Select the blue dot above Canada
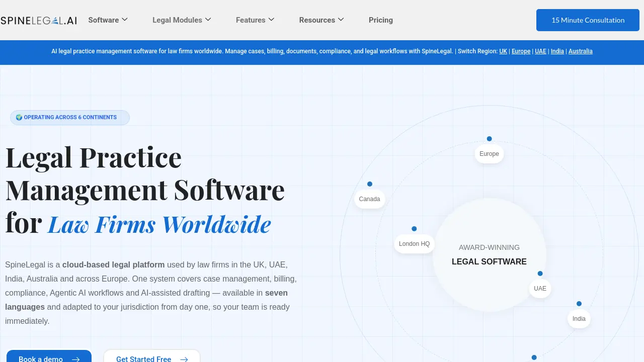This screenshot has width=644, height=362. tap(370, 184)
